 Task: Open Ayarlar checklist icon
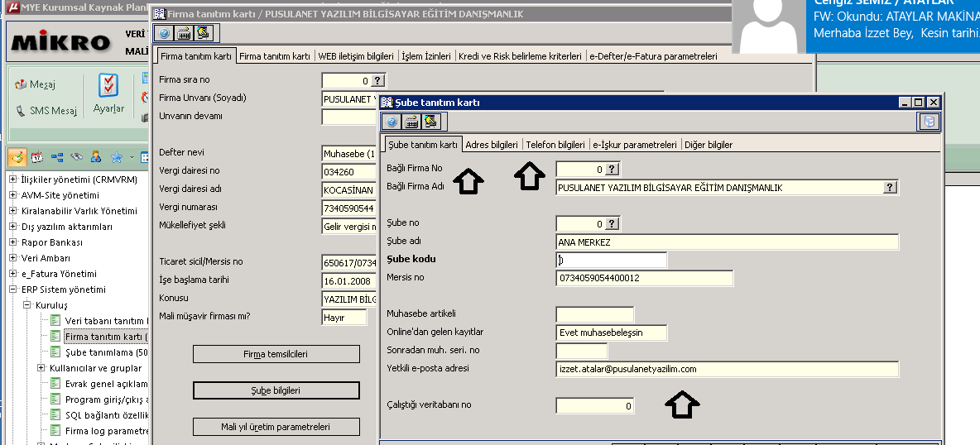[108, 93]
